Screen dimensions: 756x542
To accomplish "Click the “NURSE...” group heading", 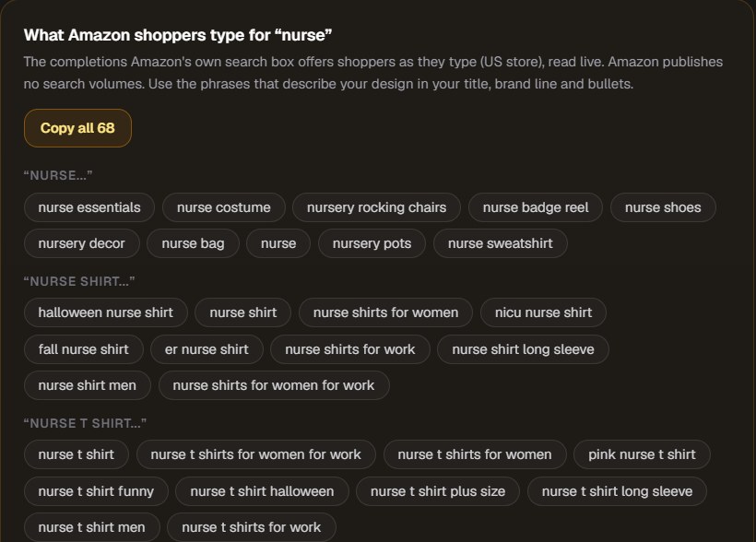I will coord(58,175).
